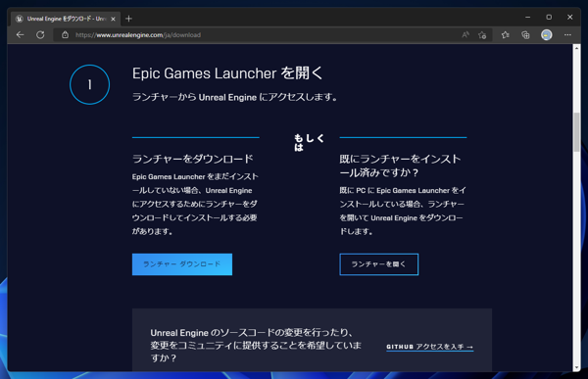Open the Collections icon
The width and height of the screenshot is (588, 379).
coord(525,35)
